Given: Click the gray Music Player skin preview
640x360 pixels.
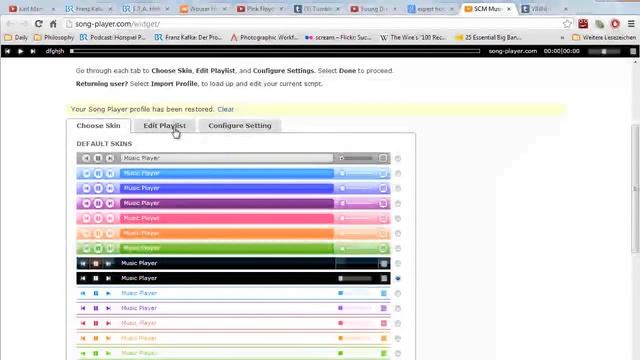Looking at the screenshot, I should (x=233, y=158).
